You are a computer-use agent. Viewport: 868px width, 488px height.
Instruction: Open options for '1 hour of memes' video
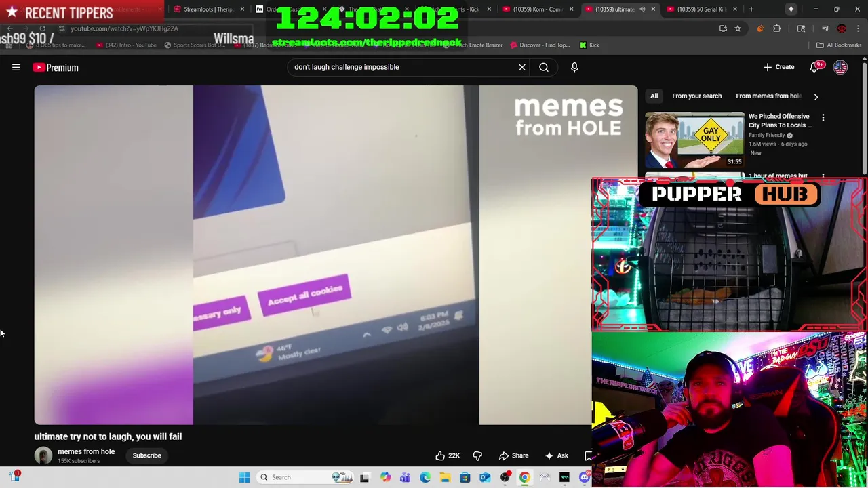[823, 176]
